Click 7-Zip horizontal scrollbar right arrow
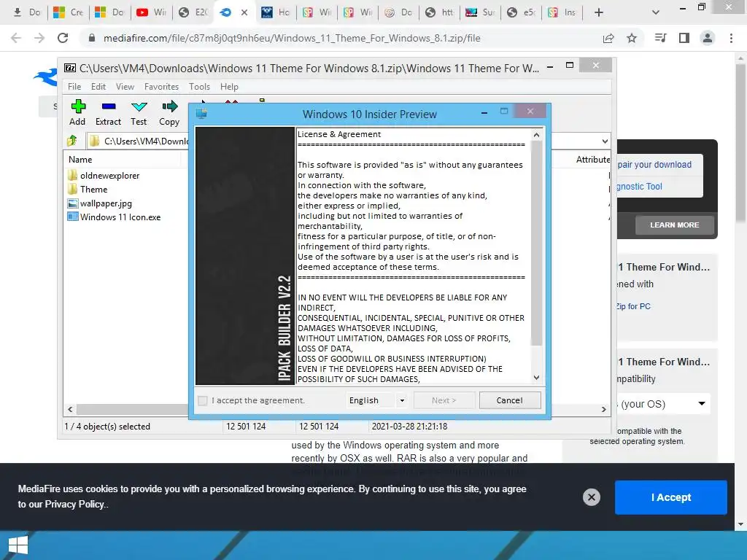Viewport: 747px width, 560px height. click(603, 409)
